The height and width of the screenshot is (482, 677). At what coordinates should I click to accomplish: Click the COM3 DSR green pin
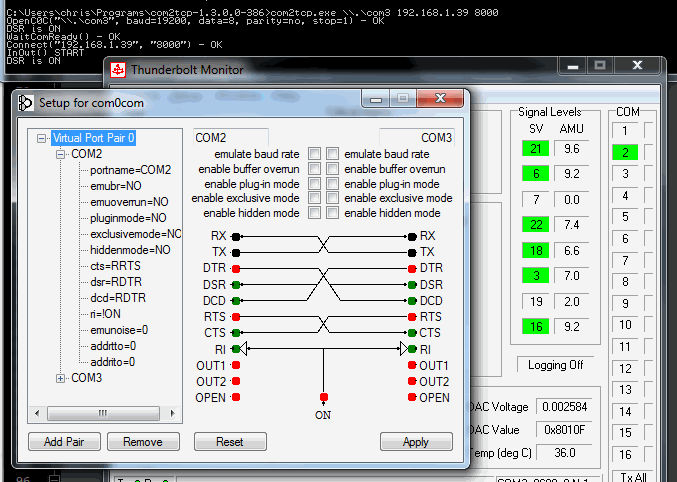pos(412,285)
